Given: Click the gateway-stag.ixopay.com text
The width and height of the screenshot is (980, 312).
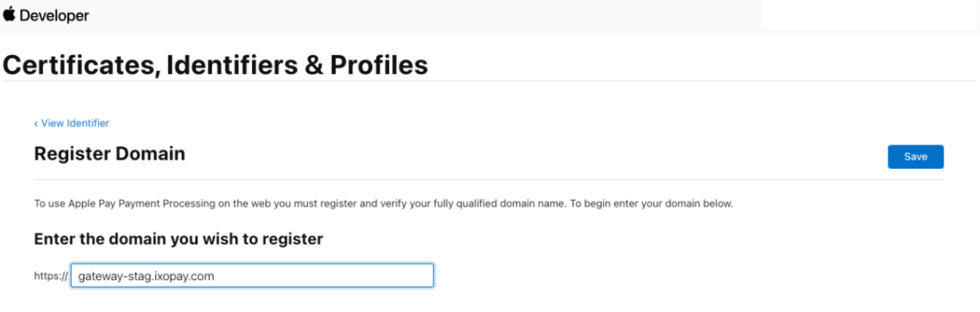Looking at the screenshot, I should 145,276.
